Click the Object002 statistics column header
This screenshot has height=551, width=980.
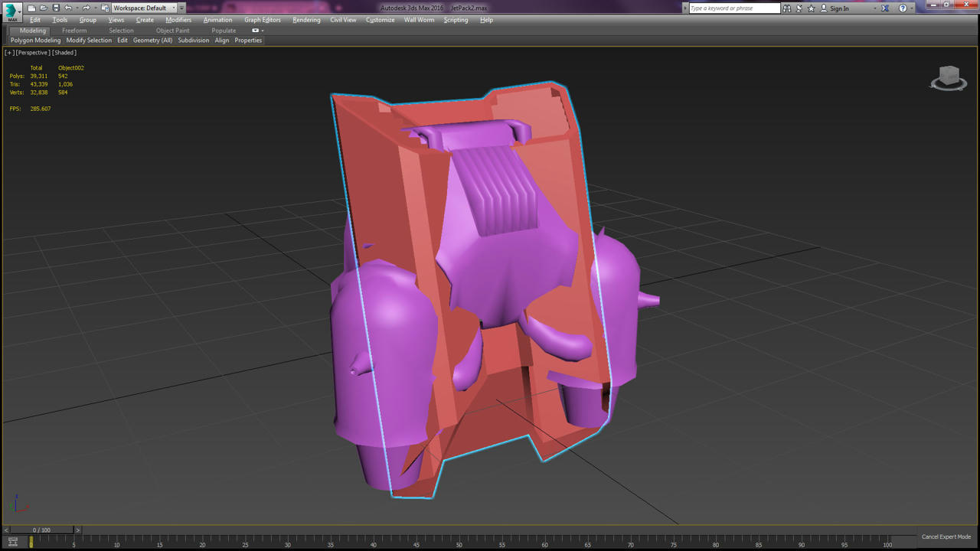tap(71, 68)
